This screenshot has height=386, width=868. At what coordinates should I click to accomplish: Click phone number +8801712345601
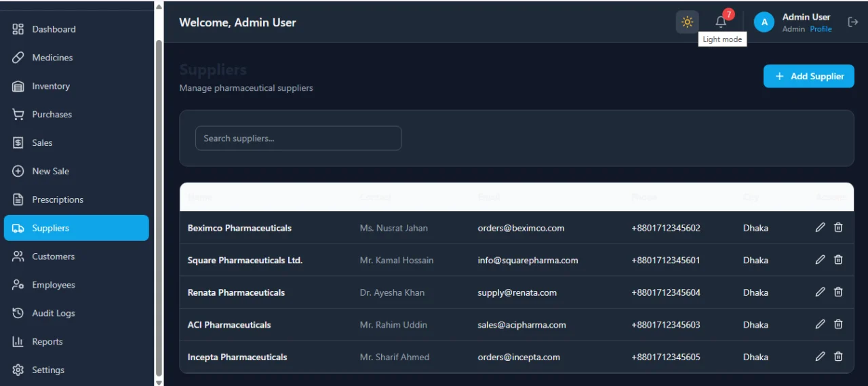[666, 260]
